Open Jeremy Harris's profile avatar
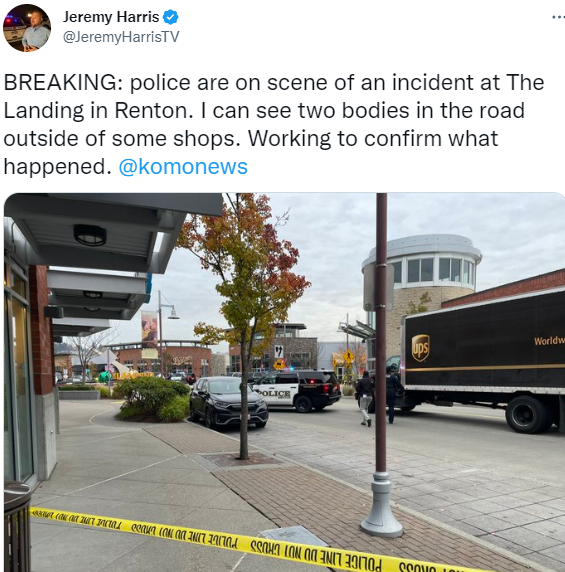 [x=27, y=28]
